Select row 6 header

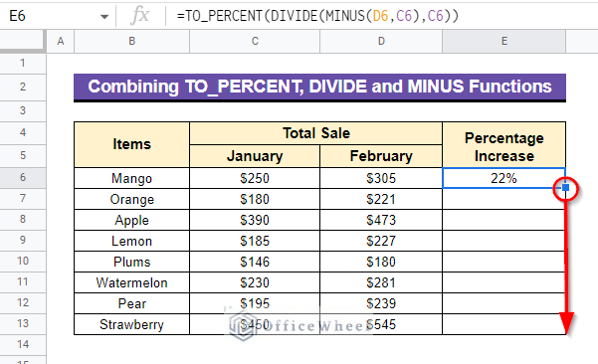click(23, 177)
